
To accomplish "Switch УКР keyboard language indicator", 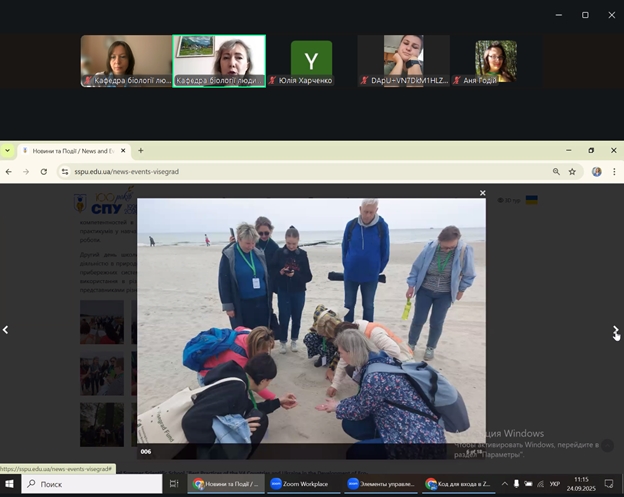I will tap(553, 484).
